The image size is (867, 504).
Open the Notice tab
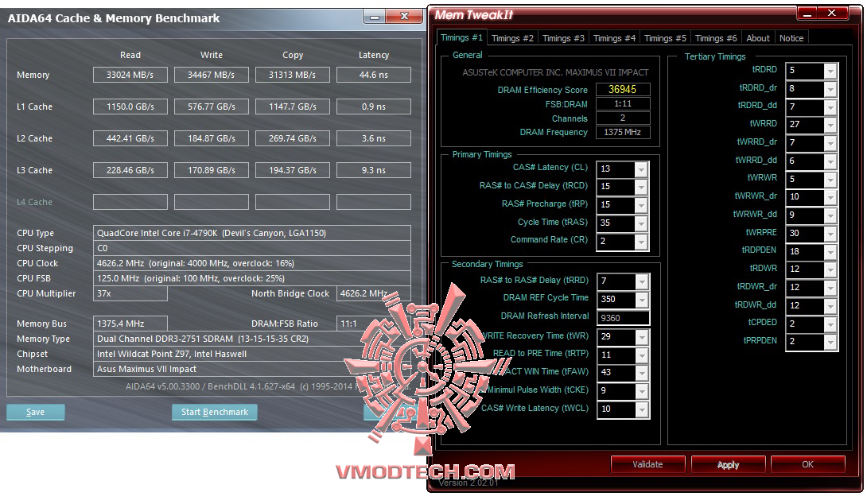tap(791, 38)
